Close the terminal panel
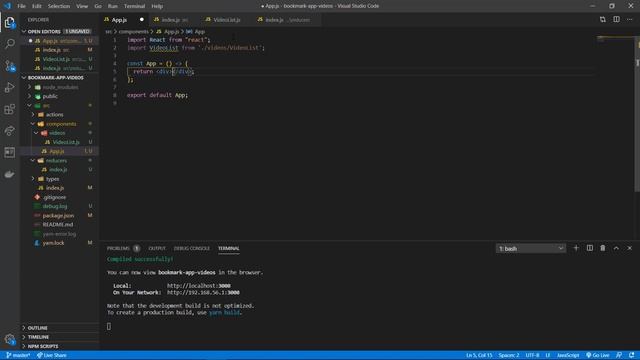640x360 pixels. coord(630,248)
